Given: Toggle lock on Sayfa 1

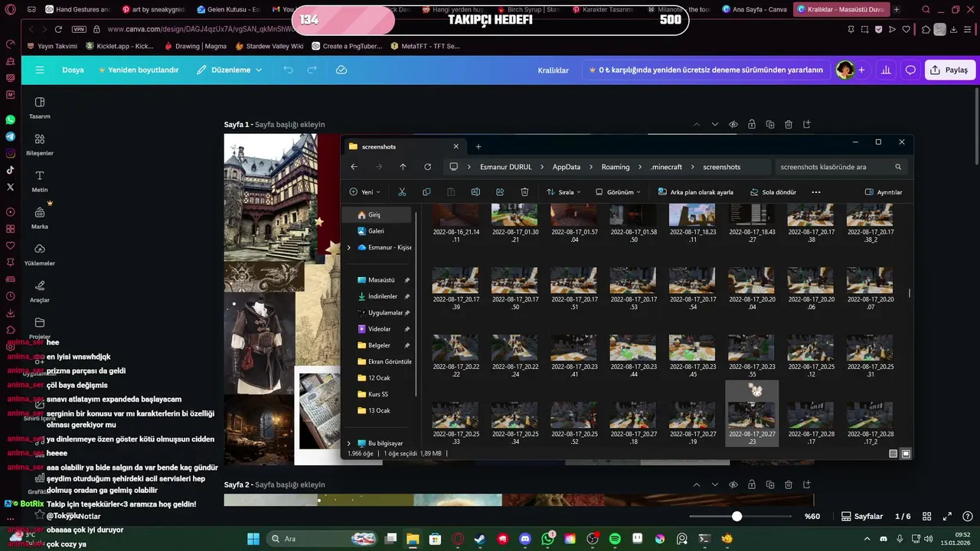Looking at the screenshot, I should coord(752,125).
